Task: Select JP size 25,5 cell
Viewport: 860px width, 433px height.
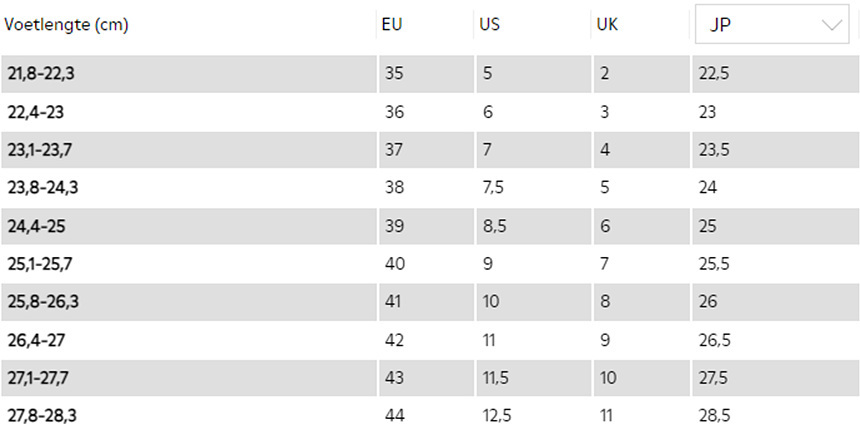Action: [x=714, y=264]
